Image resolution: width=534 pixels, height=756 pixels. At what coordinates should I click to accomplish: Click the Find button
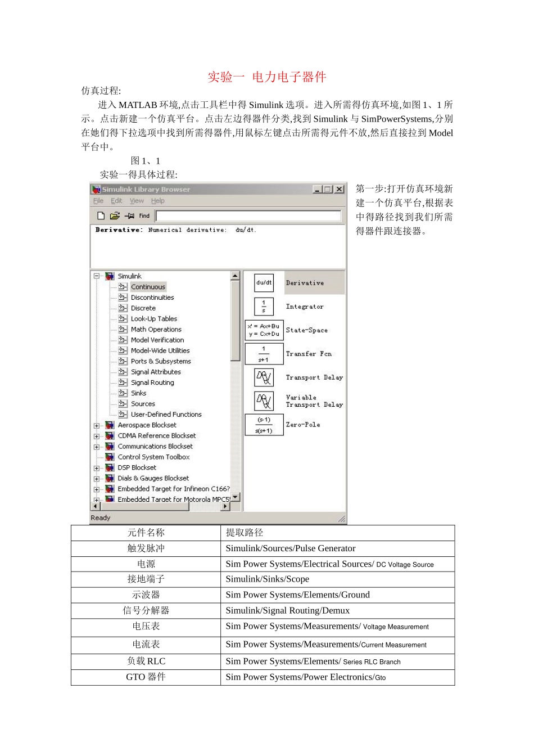(x=144, y=215)
